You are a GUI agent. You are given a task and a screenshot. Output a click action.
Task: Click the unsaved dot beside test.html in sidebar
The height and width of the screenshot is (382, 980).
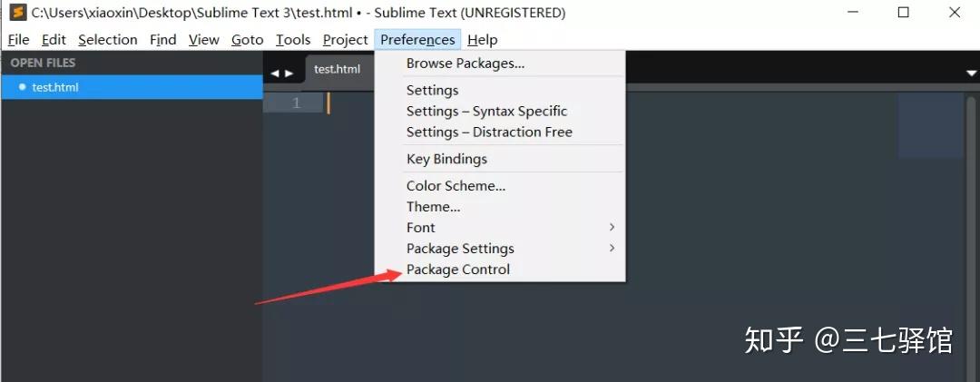22,87
